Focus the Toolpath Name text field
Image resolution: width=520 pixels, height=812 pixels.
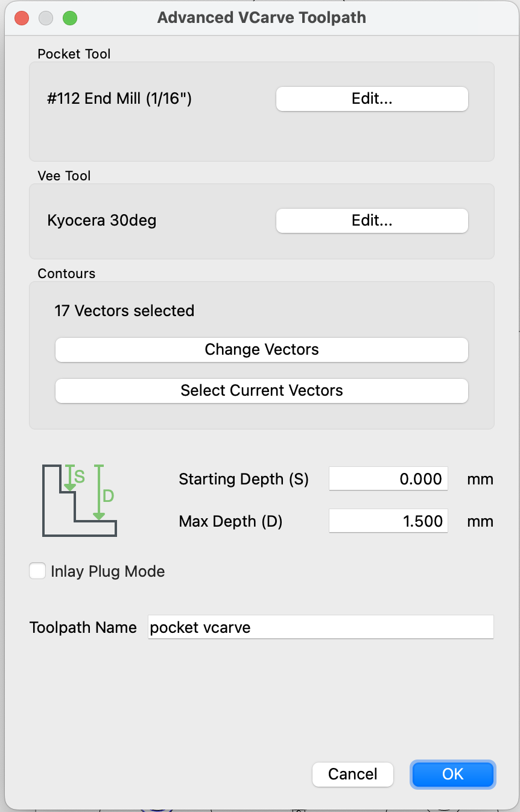320,627
